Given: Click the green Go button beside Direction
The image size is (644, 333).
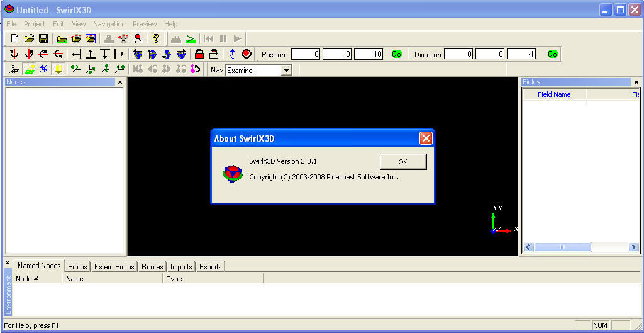Looking at the screenshot, I should (x=552, y=54).
